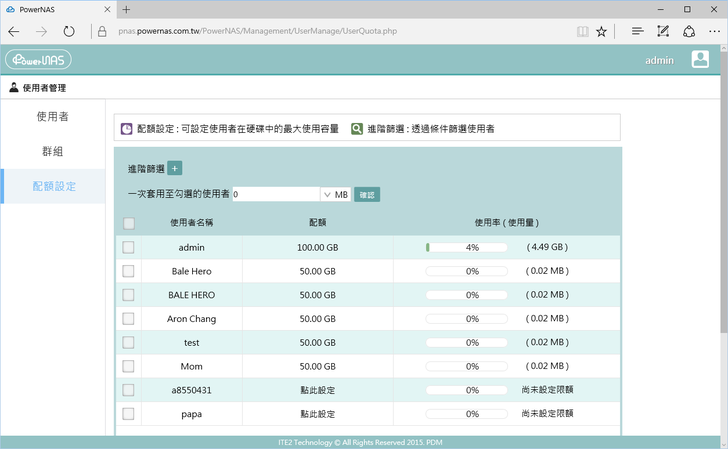Click the PowerNAS logo in header
The image size is (728, 449).
[37, 60]
